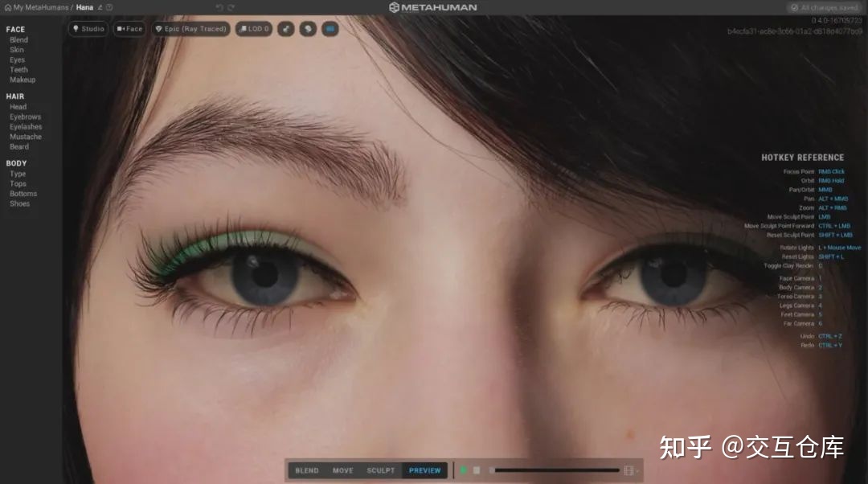Click the METAHUMAN logo at top

tap(433, 7)
